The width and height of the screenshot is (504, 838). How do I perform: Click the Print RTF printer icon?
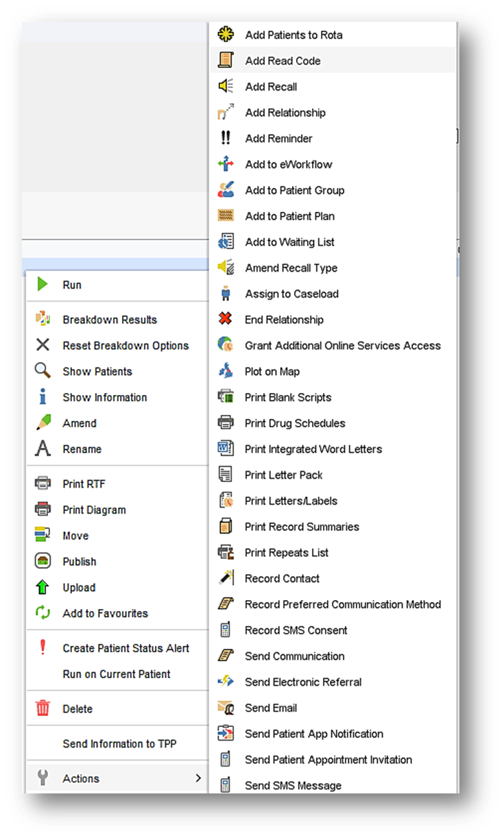(x=43, y=483)
